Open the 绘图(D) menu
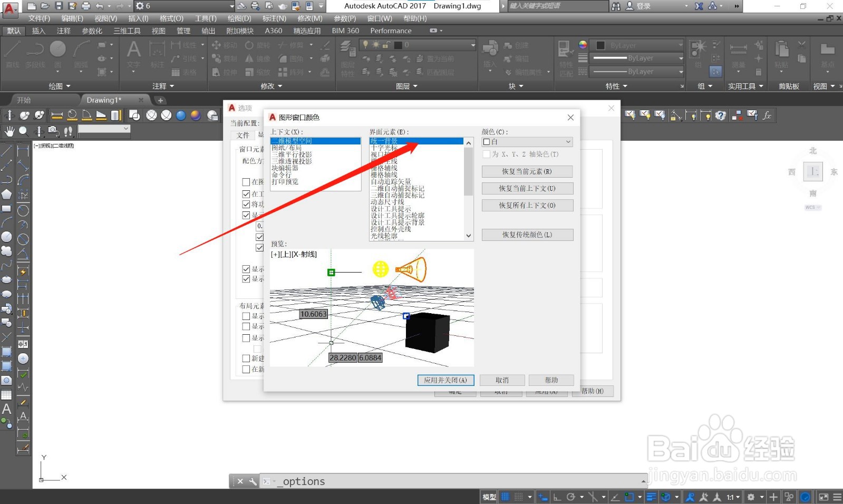Screen dimensions: 843x504 (239, 18)
